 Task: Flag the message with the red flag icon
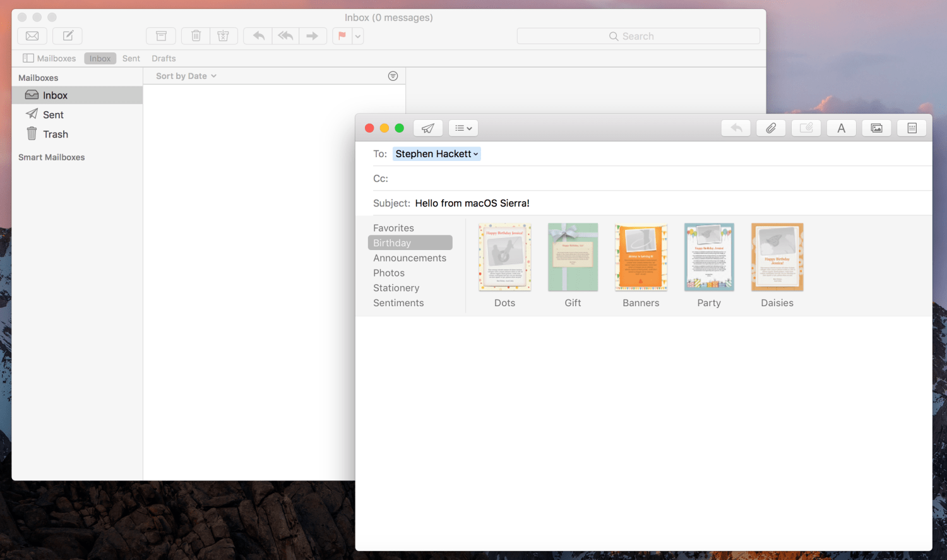click(342, 36)
